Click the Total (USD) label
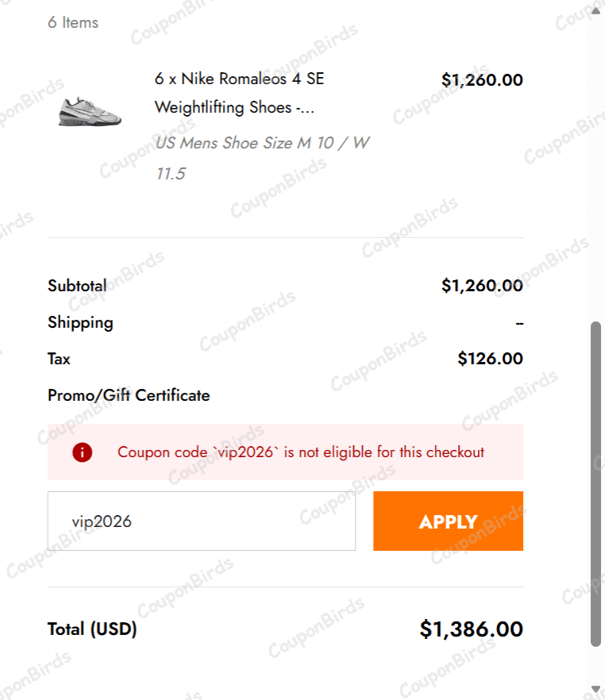Image resolution: width=605 pixels, height=700 pixels. click(92, 629)
